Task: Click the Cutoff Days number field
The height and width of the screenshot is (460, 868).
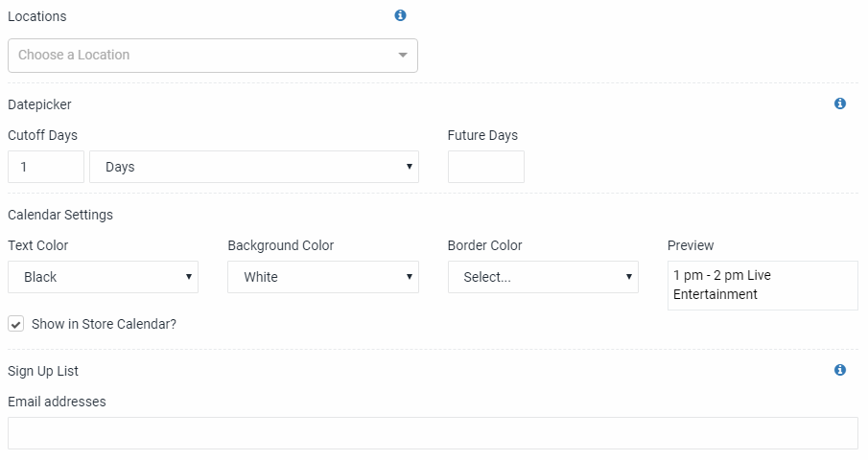Action: point(46,167)
